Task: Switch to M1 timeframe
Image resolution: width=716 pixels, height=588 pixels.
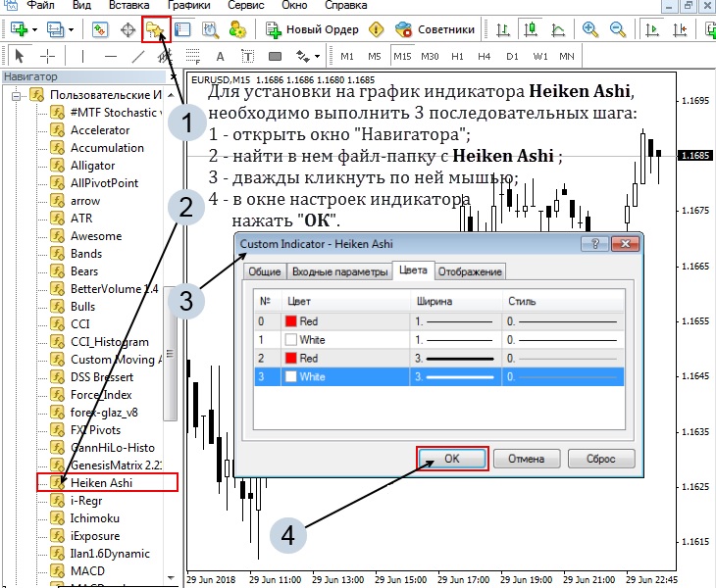Action: click(347, 57)
